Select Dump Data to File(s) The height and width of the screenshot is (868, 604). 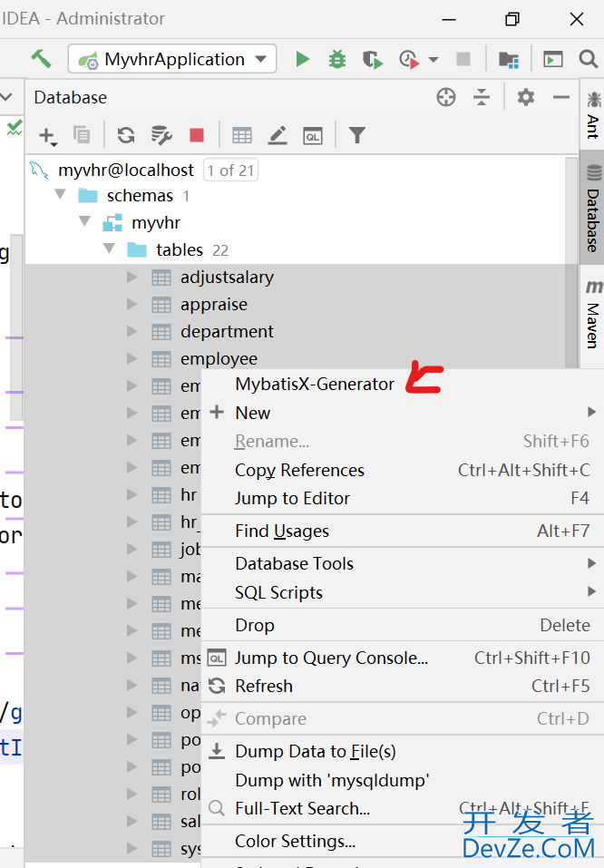[x=403, y=751]
